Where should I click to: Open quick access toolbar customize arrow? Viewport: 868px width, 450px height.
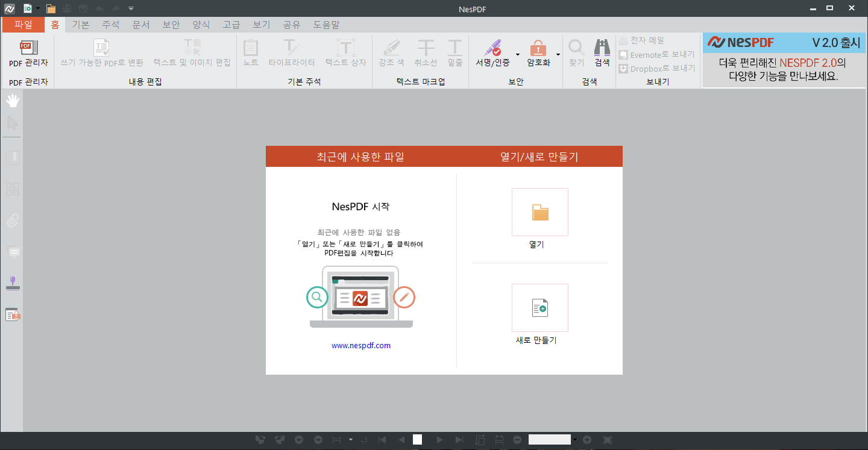pyautogui.click(x=131, y=8)
